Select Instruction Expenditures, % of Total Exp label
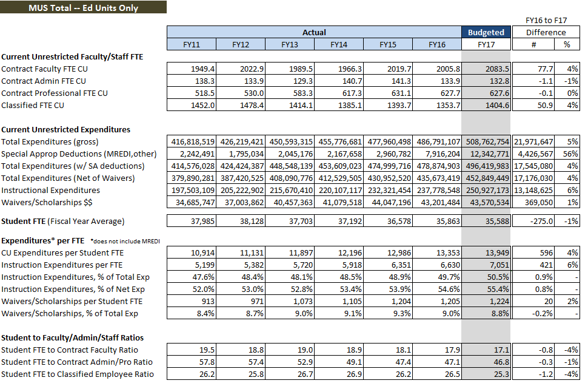 point(75,277)
